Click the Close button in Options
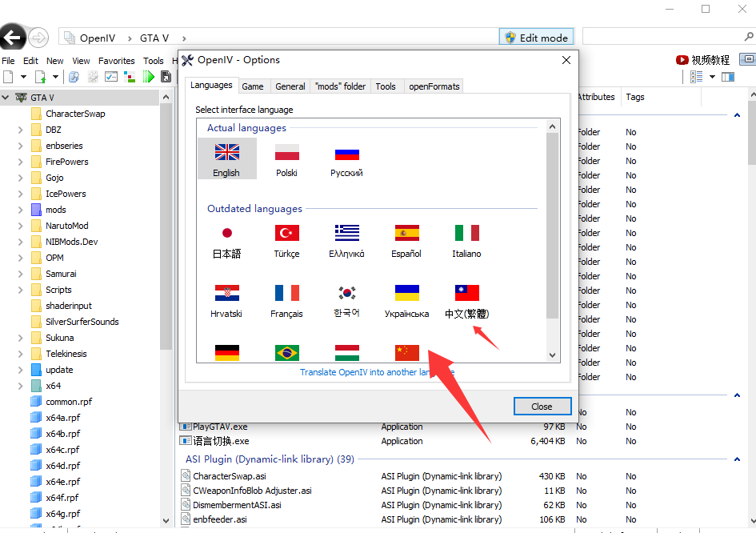Screen dimensions: 756x533 (542, 406)
